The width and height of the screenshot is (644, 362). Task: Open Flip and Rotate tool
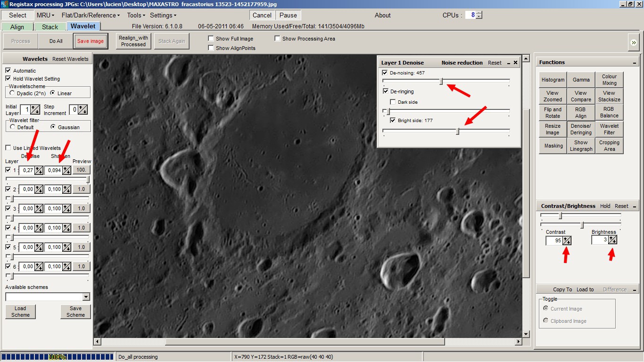(x=553, y=113)
